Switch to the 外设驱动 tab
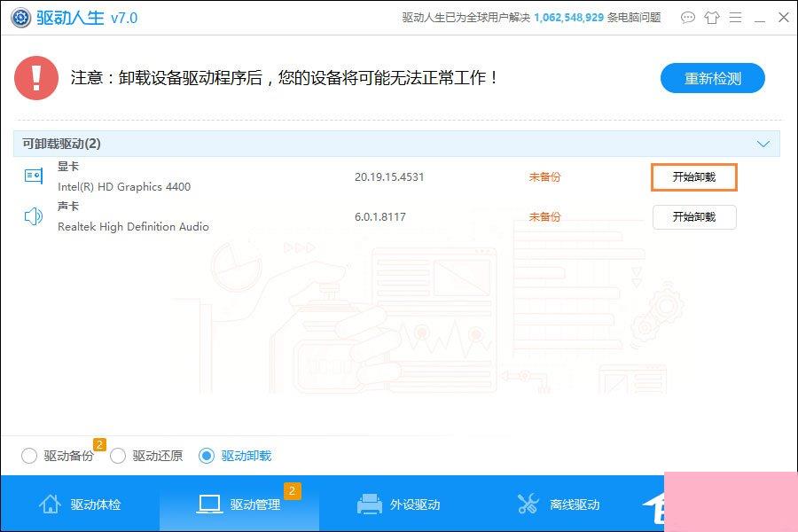Image resolution: width=798 pixels, height=532 pixels. [399, 504]
